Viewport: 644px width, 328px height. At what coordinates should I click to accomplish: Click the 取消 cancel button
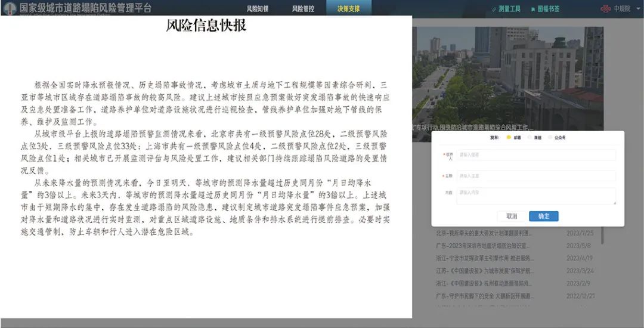(x=511, y=216)
